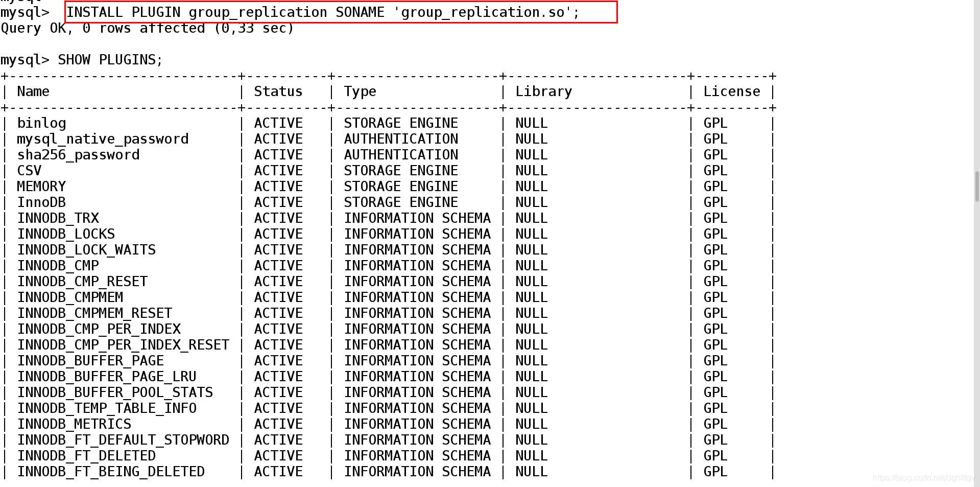Click the Status column header
Viewport: 980px width, 487px height.
coord(278,91)
